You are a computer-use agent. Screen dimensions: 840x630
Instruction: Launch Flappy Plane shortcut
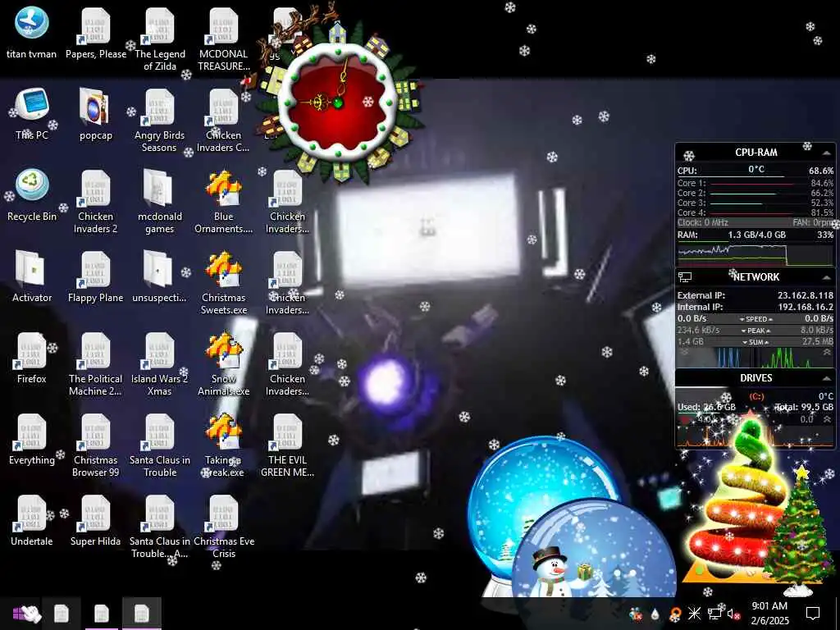(96, 277)
